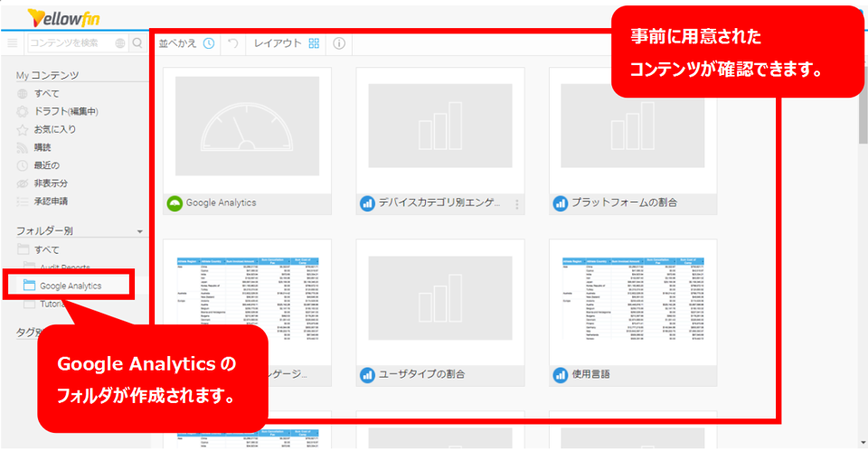Click the clock icon beside 並べかえ
Screen dimensions: 868x451
tap(209, 43)
